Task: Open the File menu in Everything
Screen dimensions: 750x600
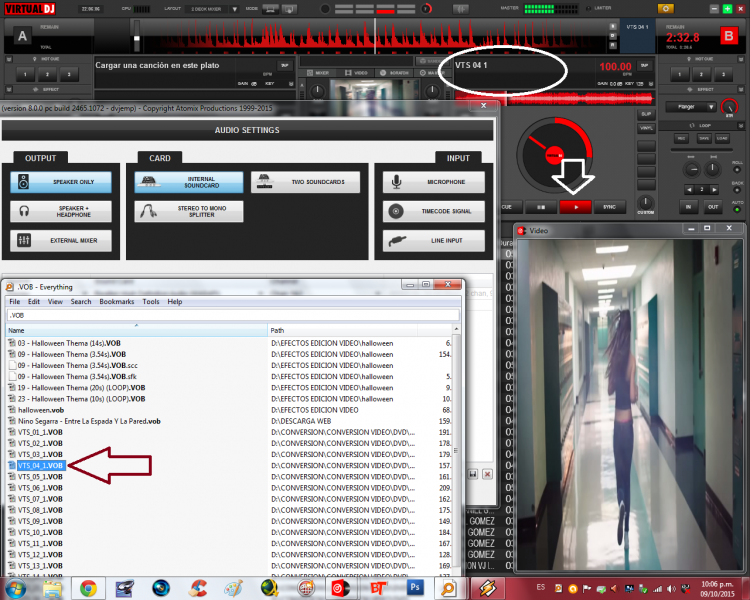Action: pyautogui.click(x=15, y=302)
